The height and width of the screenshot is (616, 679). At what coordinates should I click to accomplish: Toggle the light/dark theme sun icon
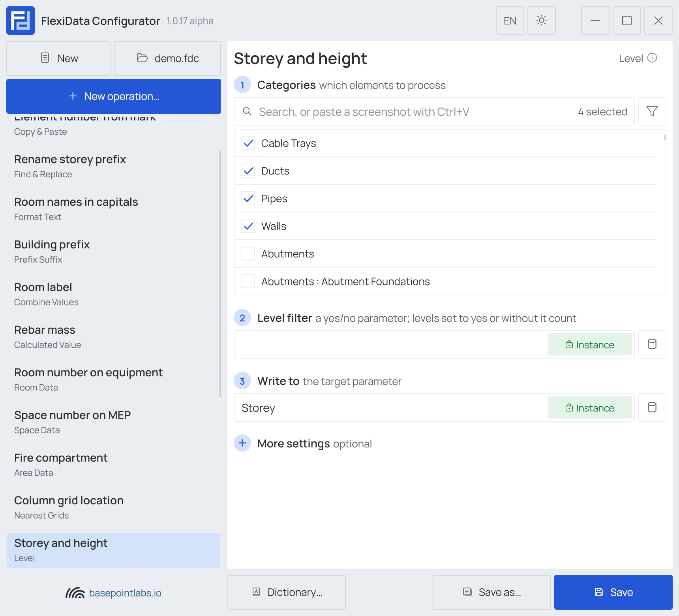542,21
